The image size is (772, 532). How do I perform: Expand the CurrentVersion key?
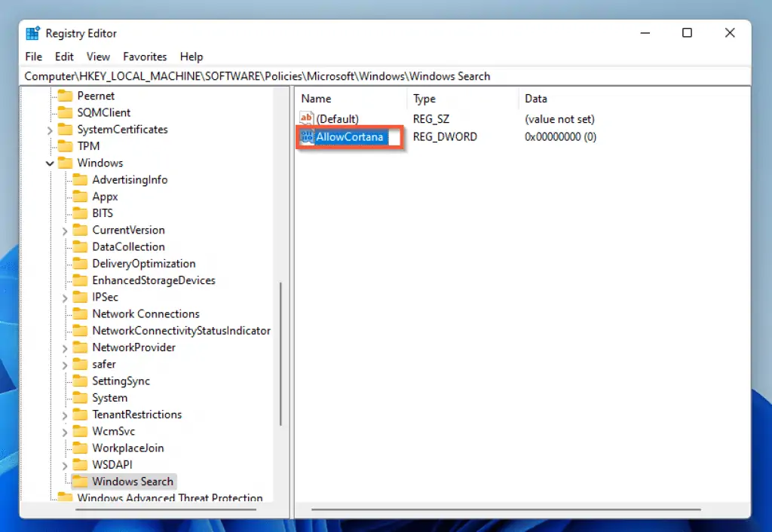pyautogui.click(x=65, y=231)
